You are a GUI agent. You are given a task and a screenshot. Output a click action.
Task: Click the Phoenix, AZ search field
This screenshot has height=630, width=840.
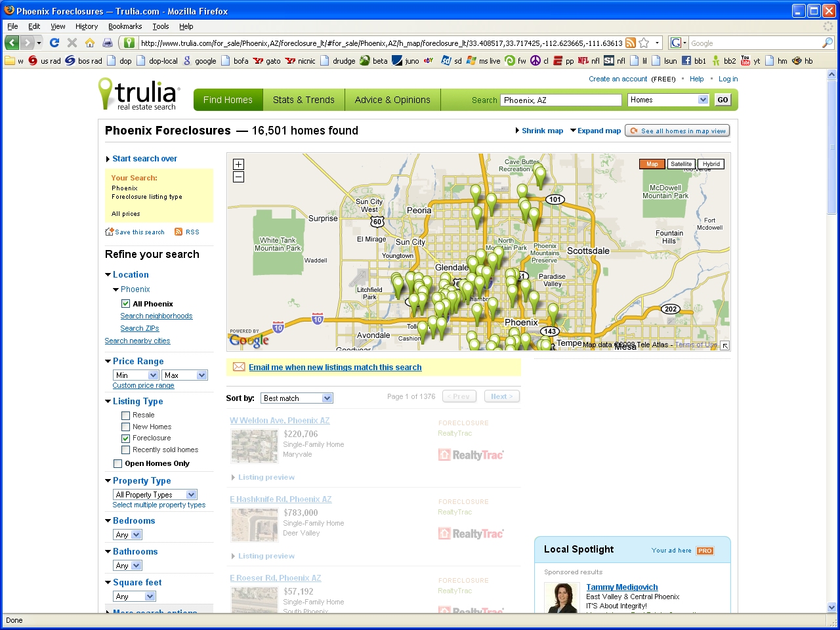click(x=561, y=100)
